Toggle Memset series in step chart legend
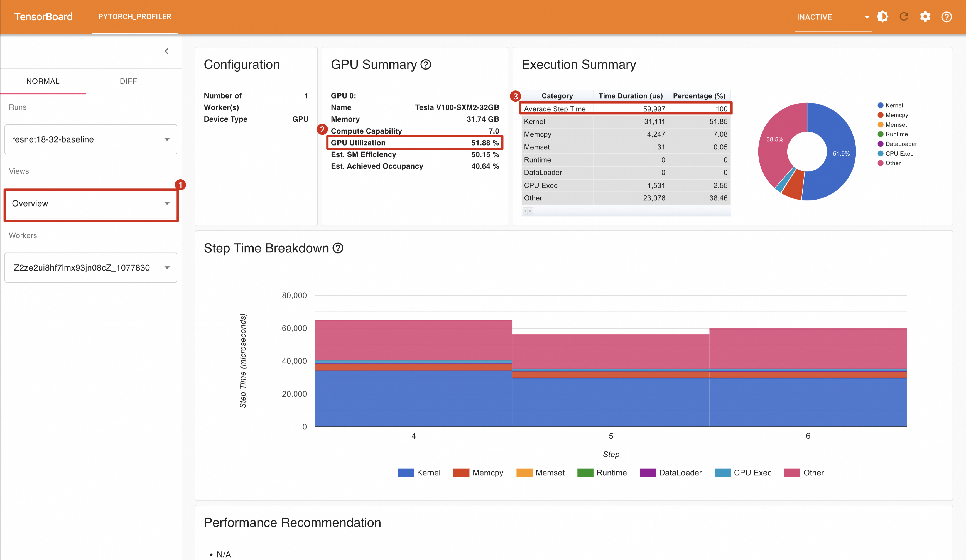This screenshot has width=966, height=560. coord(541,473)
